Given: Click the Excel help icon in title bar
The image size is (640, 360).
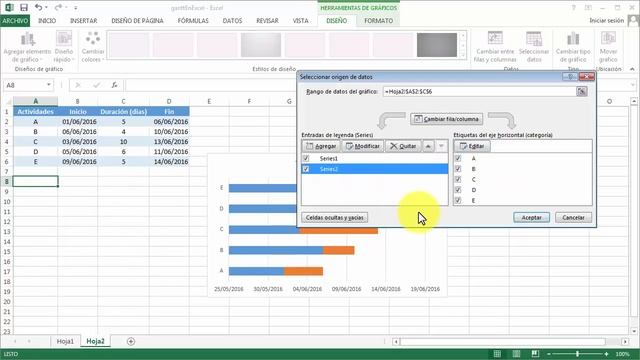Looking at the screenshot, I should point(573,8).
